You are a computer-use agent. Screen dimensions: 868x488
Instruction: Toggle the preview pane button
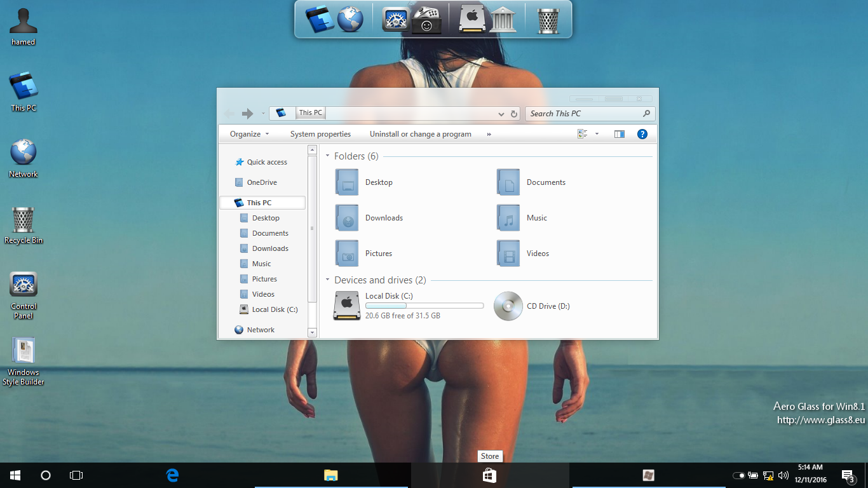pyautogui.click(x=619, y=134)
